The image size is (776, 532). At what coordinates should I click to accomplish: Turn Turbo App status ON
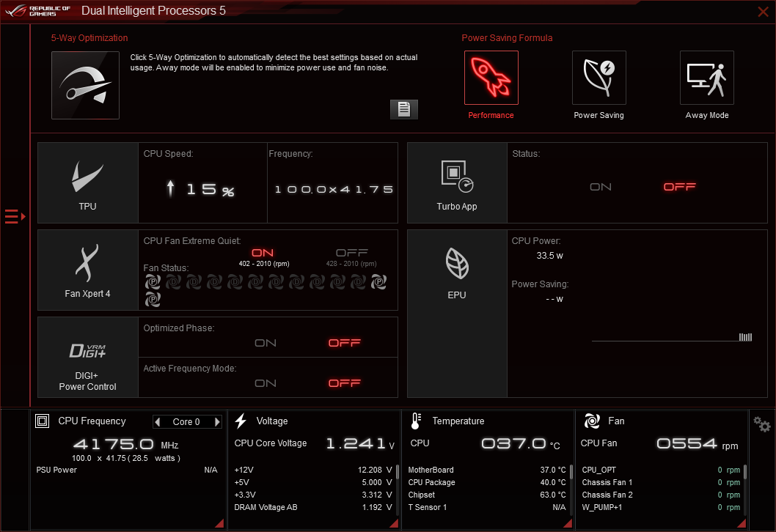(x=600, y=187)
